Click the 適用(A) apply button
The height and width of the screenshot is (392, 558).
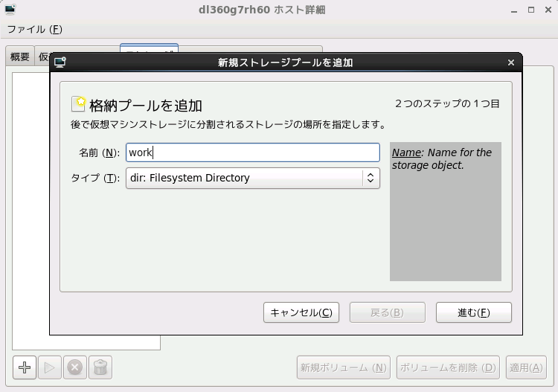click(526, 367)
